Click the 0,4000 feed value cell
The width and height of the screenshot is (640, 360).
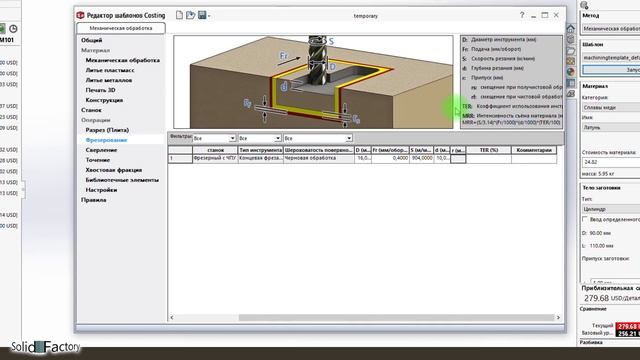click(x=390, y=158)
